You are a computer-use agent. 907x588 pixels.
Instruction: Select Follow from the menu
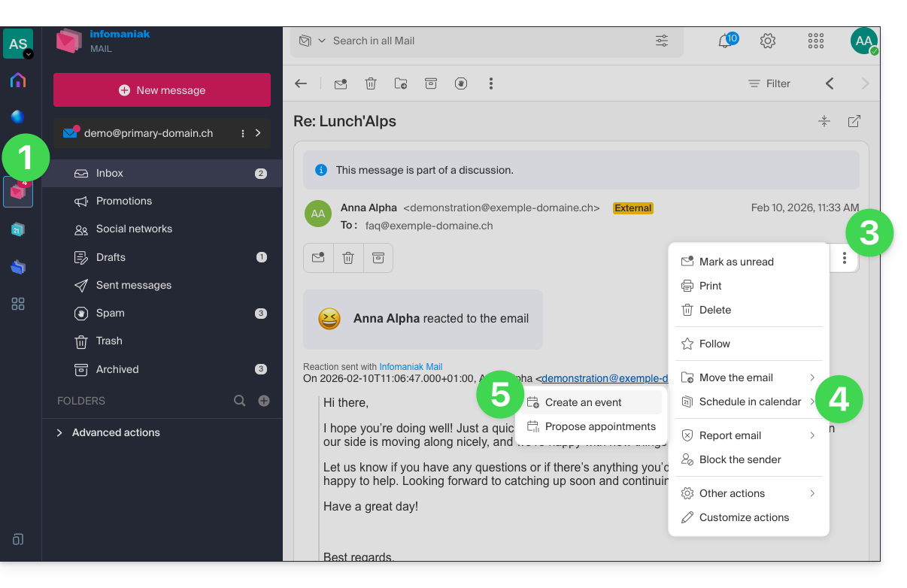tap(748, 344)
